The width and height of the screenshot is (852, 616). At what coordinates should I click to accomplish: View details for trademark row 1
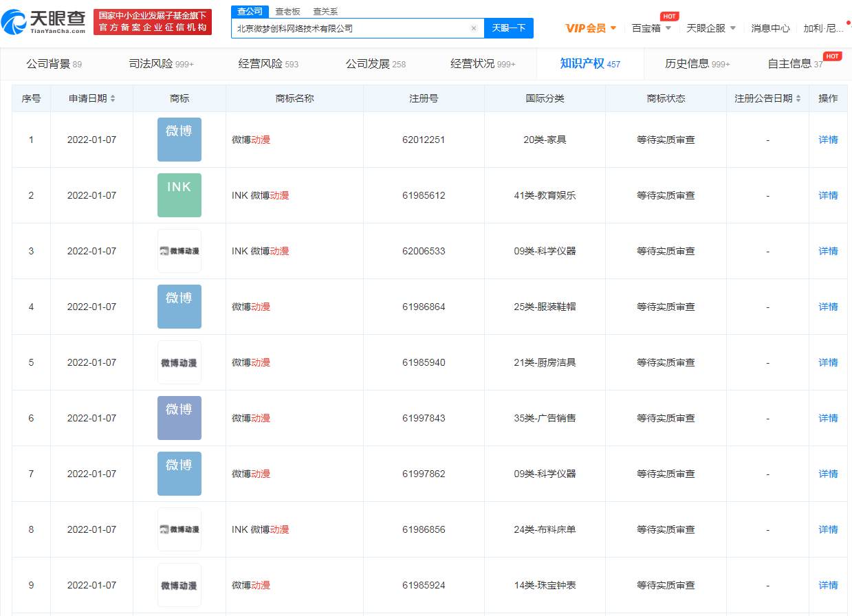click(828, 140)
